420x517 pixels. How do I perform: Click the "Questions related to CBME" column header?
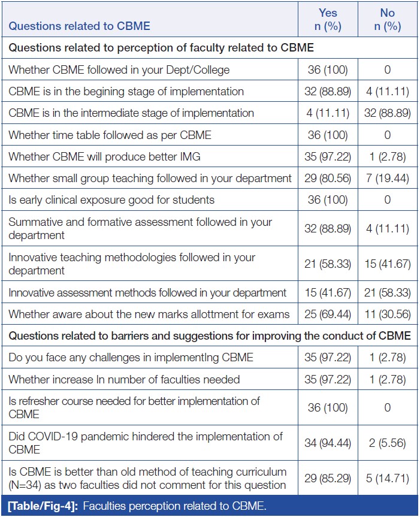click(x=79, y=26)
